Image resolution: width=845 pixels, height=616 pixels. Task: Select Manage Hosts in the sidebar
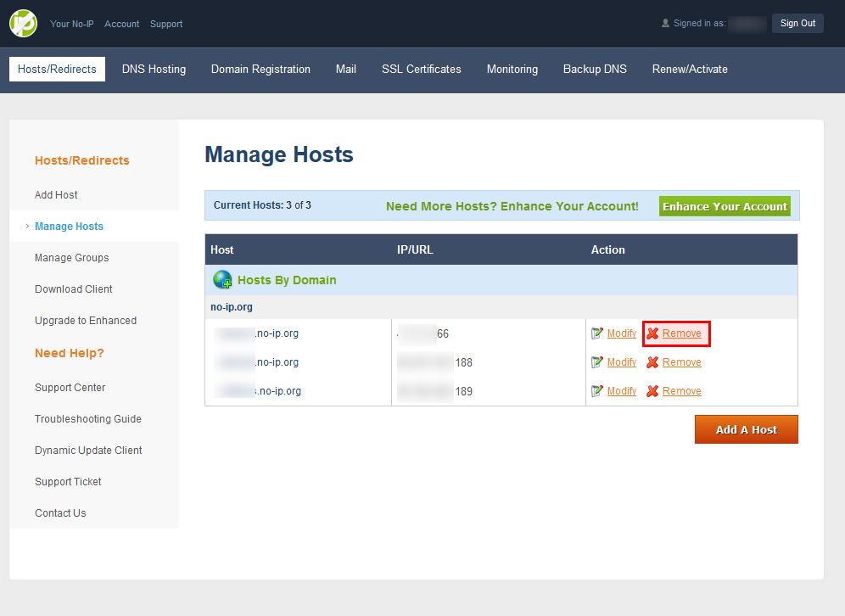pos(69,227)
